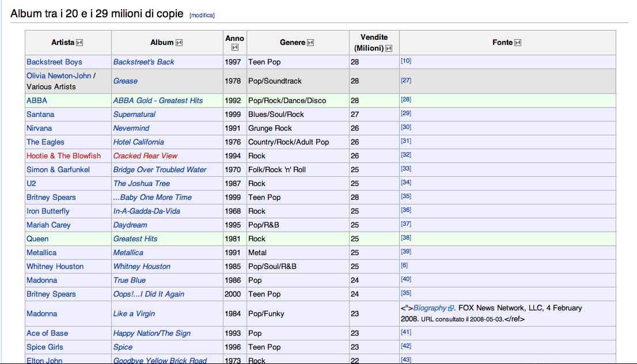Click Britney Spears in the Oops! row
This screenshot has height=364, width=637.
tap(51, 294)
